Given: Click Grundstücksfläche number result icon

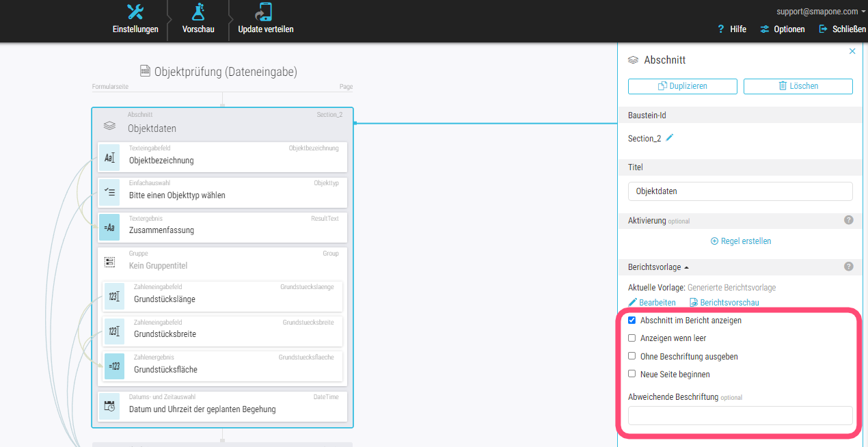Looking at the screenshot, I should coord(114,366).
